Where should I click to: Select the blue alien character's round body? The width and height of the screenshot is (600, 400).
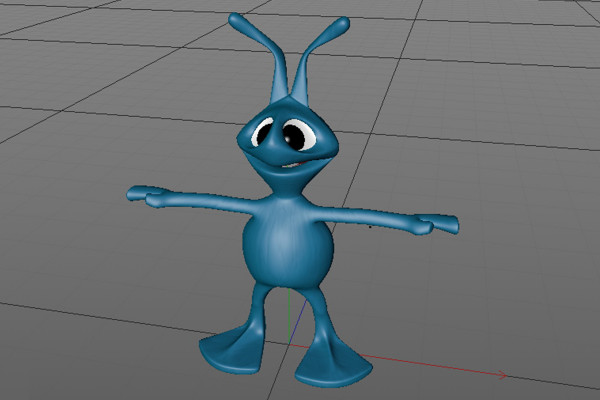pyautogui.click(x=288, y=245)
